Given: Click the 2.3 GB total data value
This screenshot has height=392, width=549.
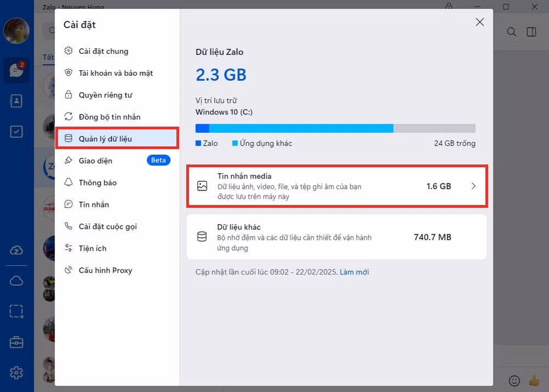Looking at the screenshot, I should (x=221, y=75).
